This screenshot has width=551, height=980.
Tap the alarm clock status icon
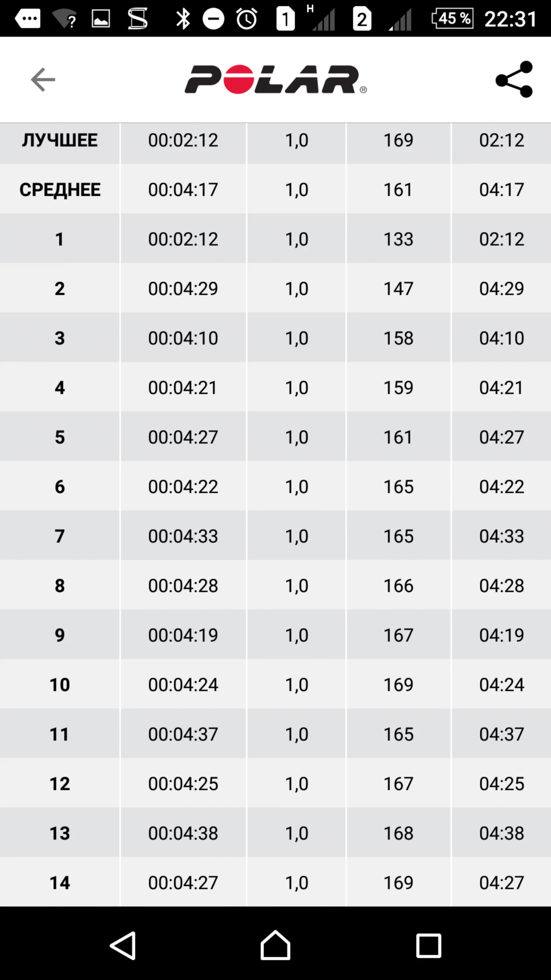coord(246,19)
